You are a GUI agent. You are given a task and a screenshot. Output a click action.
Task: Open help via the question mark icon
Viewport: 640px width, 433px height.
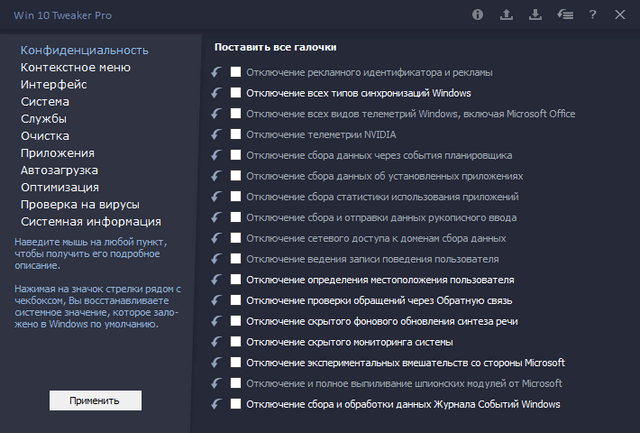tap(593, 15)
